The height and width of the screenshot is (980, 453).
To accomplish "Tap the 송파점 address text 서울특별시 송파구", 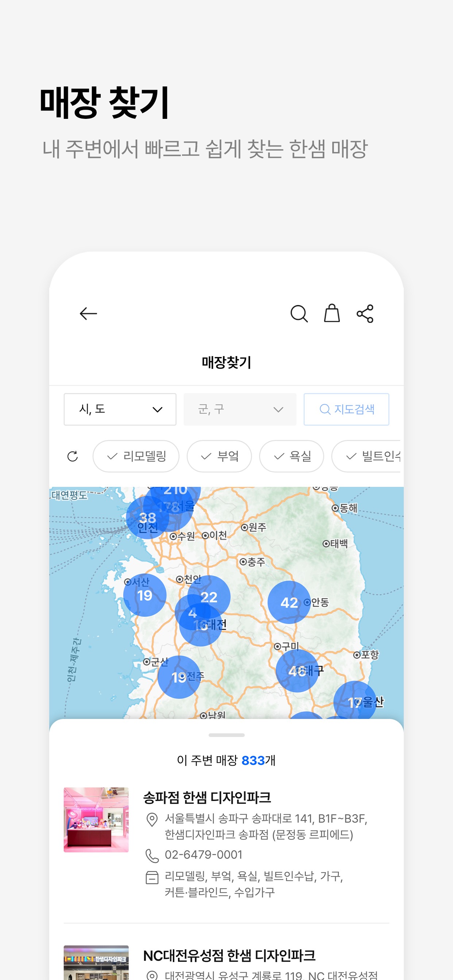I will click(x=266, y=826).
